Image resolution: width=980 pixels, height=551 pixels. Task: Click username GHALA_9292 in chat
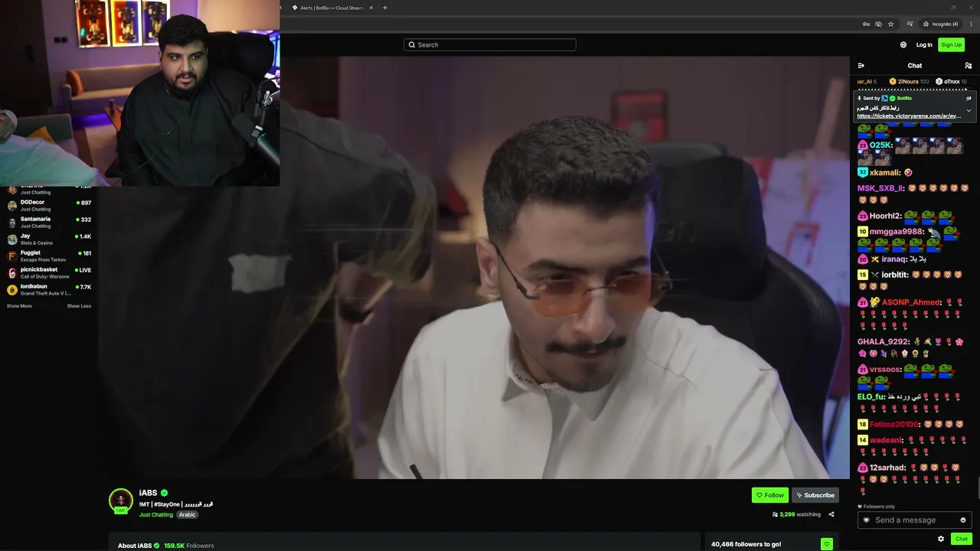(x=884, y=342)
